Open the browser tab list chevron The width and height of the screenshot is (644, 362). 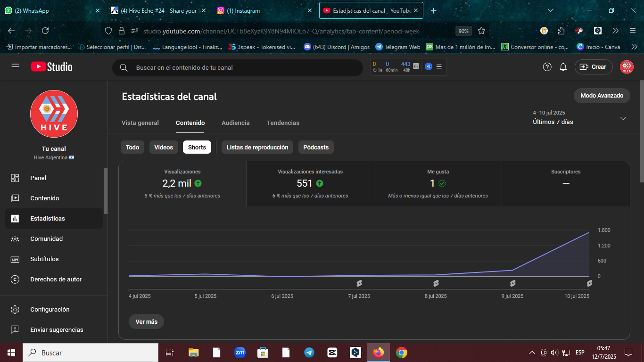pyautogui.click(x=551, y=10)
